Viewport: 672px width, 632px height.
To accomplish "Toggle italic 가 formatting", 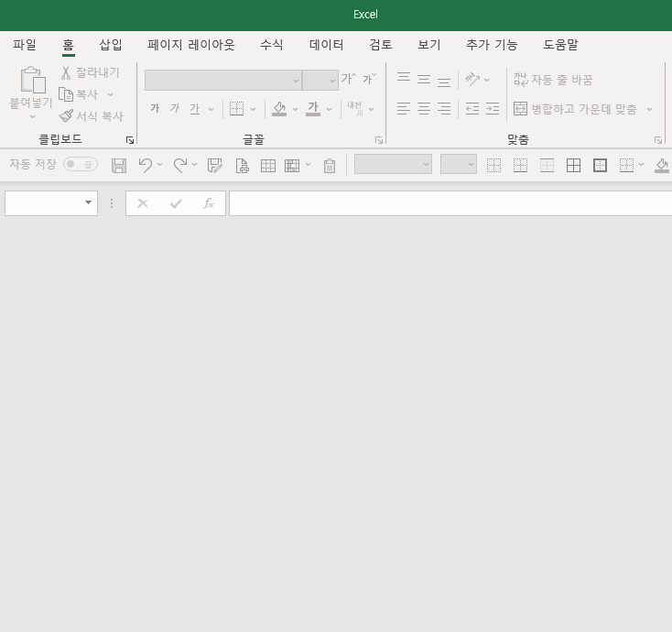I will click(175, 108).
